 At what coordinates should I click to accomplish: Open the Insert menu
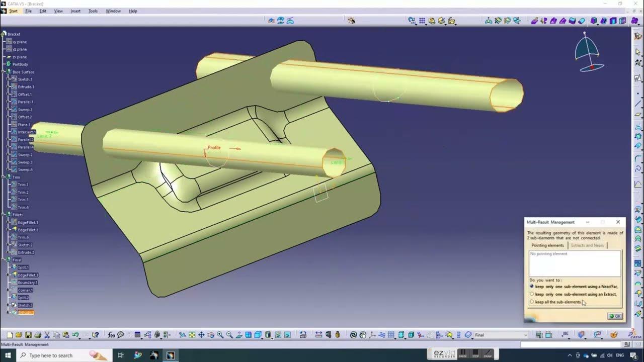tap(75, 11)
